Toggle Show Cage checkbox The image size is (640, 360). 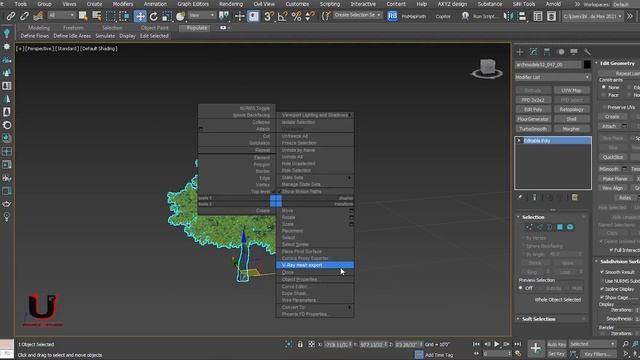[x=602, y=298]
